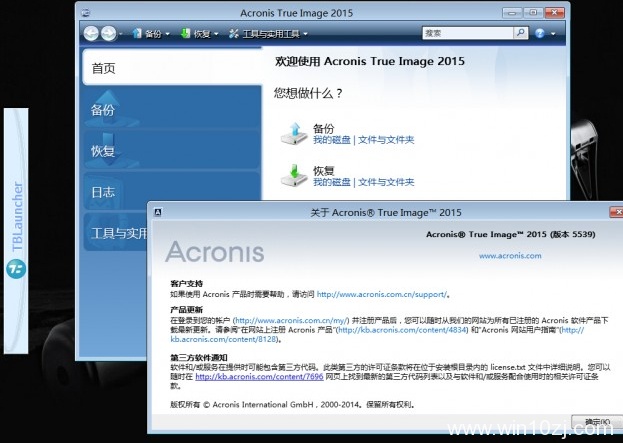Expand 恢复 toolbar dropdown arrow
The width and height of the screenshot is (623, 443).
click(216, 34)
